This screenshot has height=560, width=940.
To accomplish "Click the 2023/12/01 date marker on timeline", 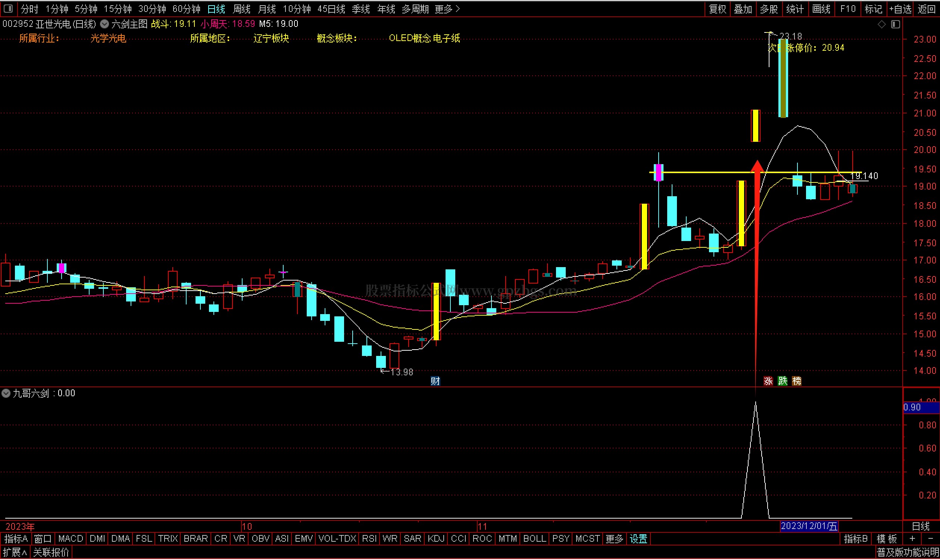I will coord(809,526).
